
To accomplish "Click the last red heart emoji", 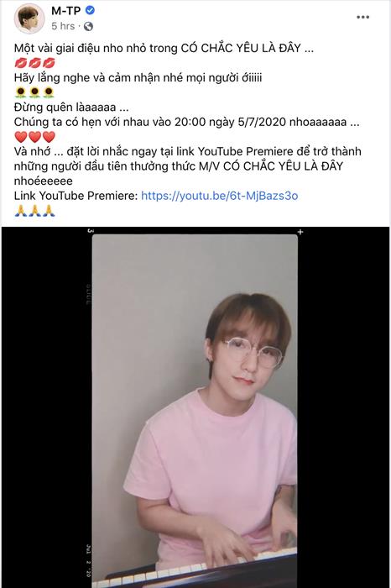I will coord(49,137).
